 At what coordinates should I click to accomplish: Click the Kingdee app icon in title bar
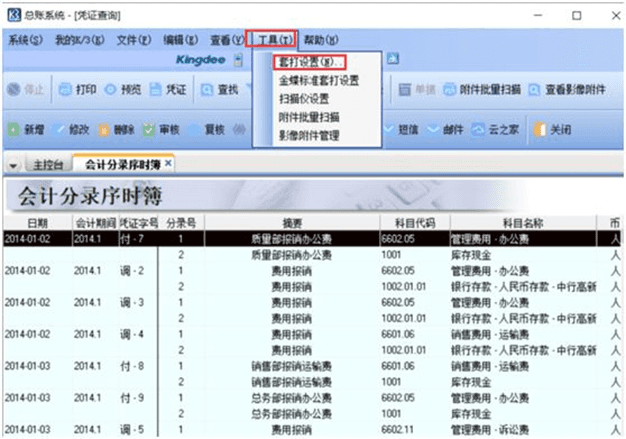click(14, 15)
